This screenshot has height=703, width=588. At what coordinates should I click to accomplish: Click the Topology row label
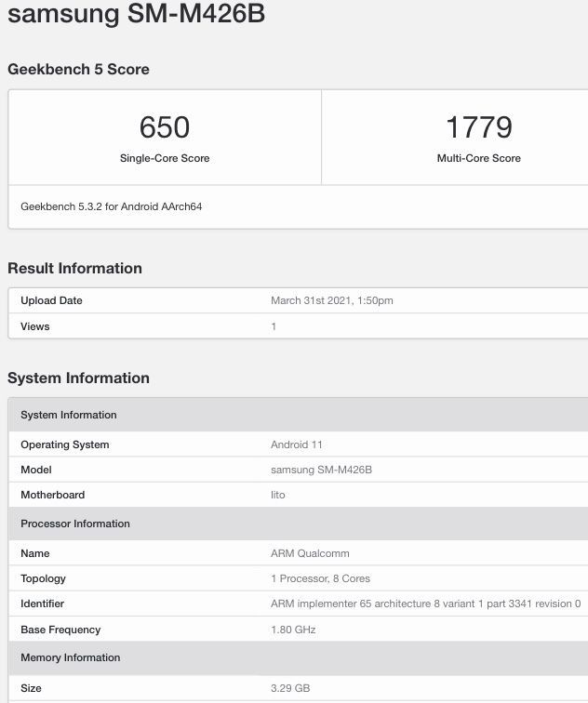tap(43, 578)
